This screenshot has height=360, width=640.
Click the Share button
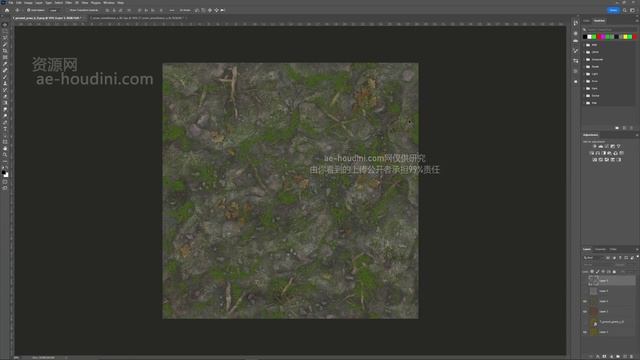613,10
